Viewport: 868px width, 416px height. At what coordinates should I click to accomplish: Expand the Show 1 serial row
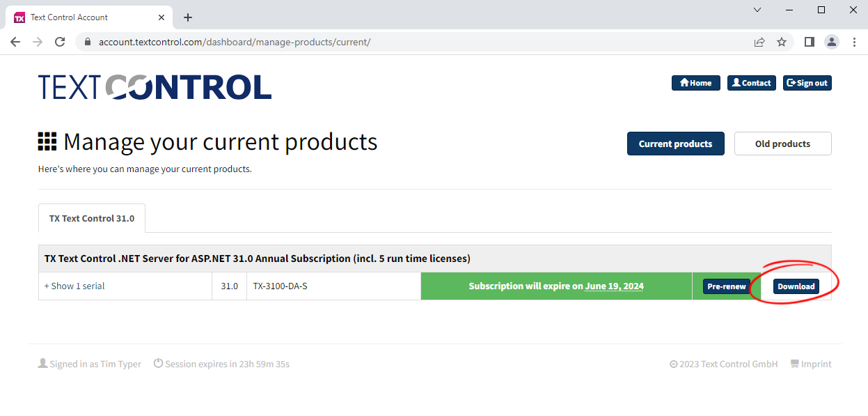[x=74, y=286]
